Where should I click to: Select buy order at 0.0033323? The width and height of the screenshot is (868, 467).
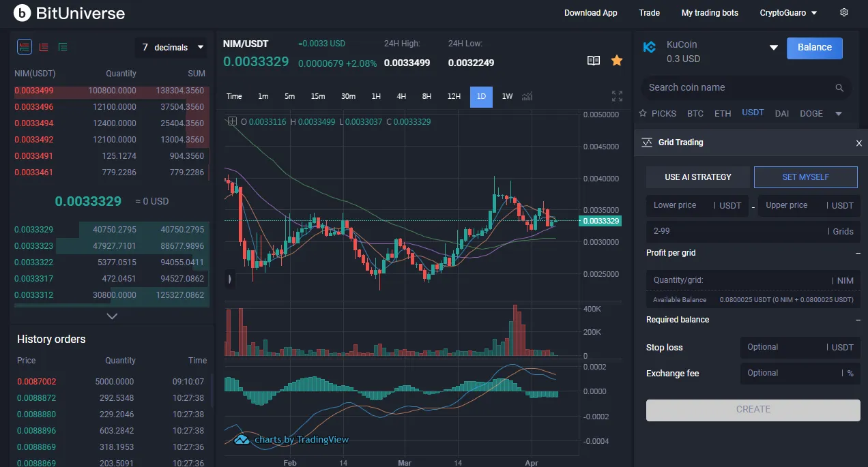pos(112,246)
